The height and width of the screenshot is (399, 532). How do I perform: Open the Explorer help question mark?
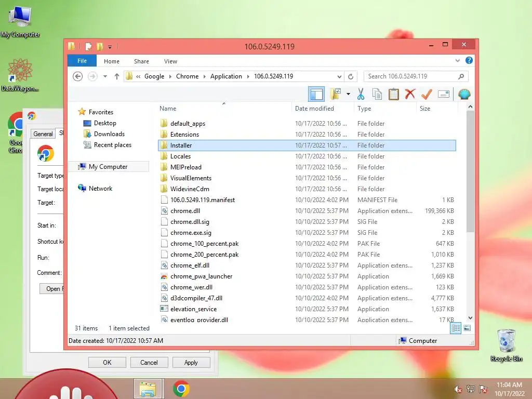click(469, 60)
